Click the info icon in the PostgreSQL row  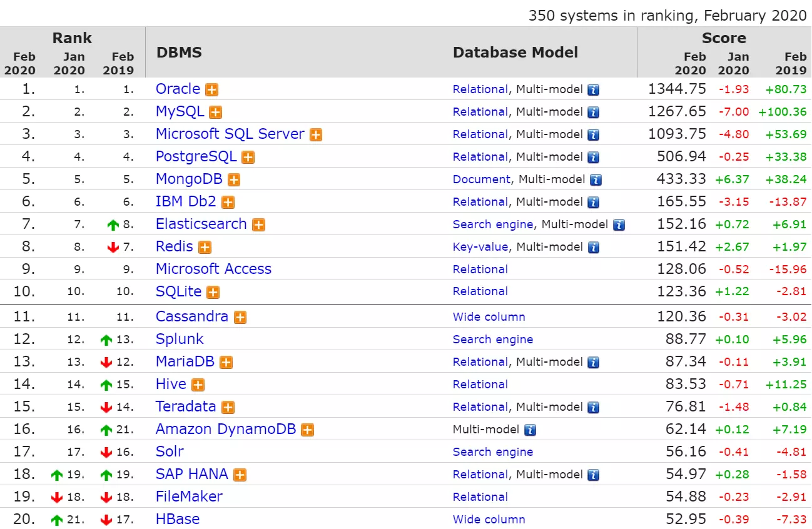593,158
